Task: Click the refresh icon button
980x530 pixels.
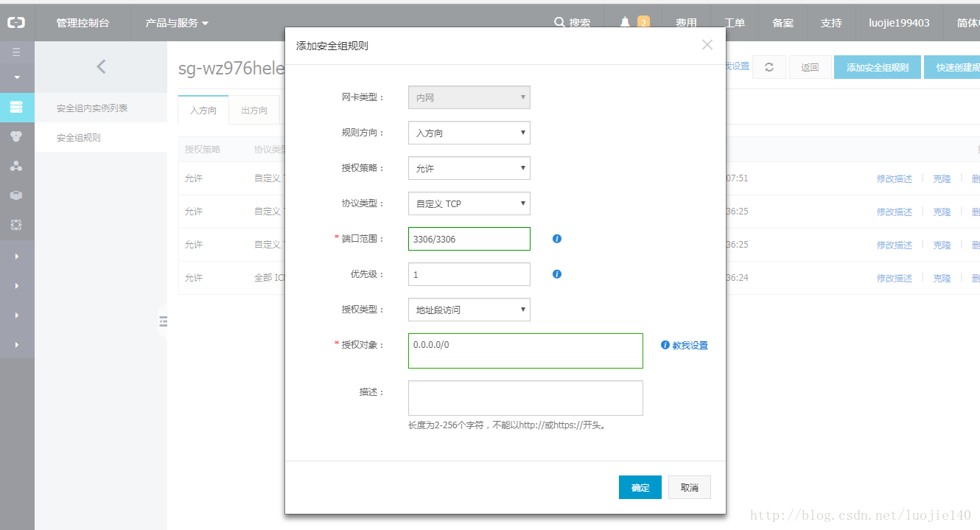Action: 769,67
